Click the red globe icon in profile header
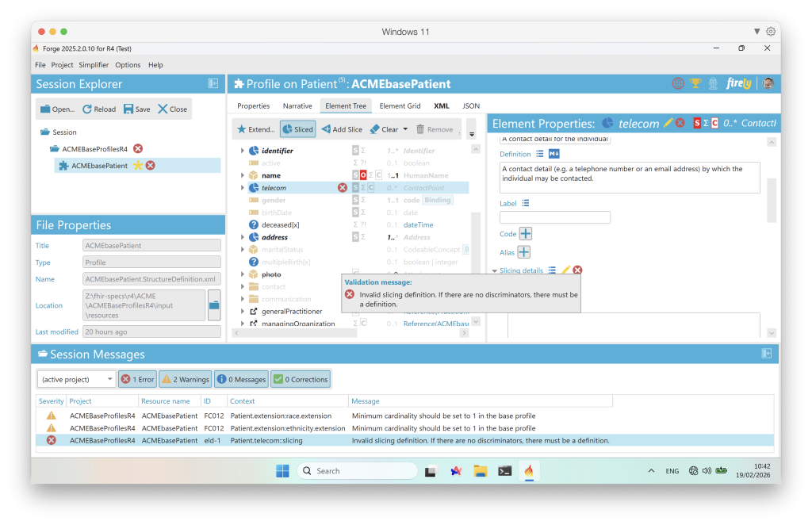The width and height of the screenshot is (812, 525). (678, 83)
